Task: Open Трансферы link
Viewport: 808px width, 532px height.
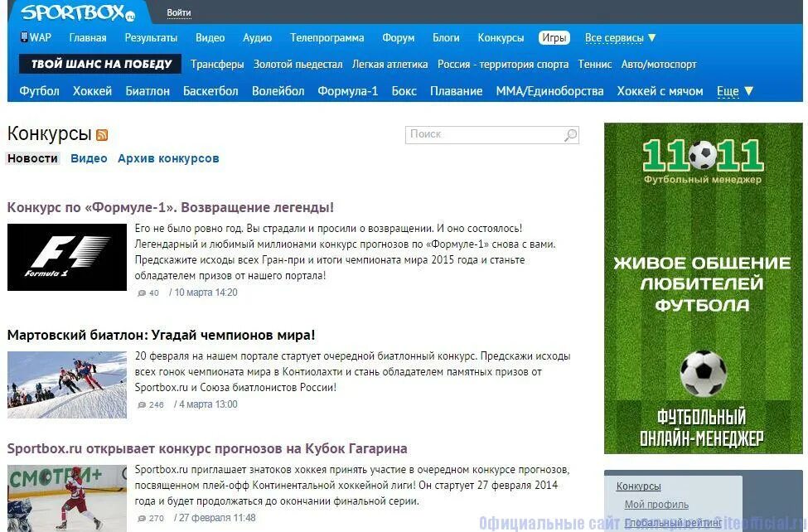Action: [217, 65]
